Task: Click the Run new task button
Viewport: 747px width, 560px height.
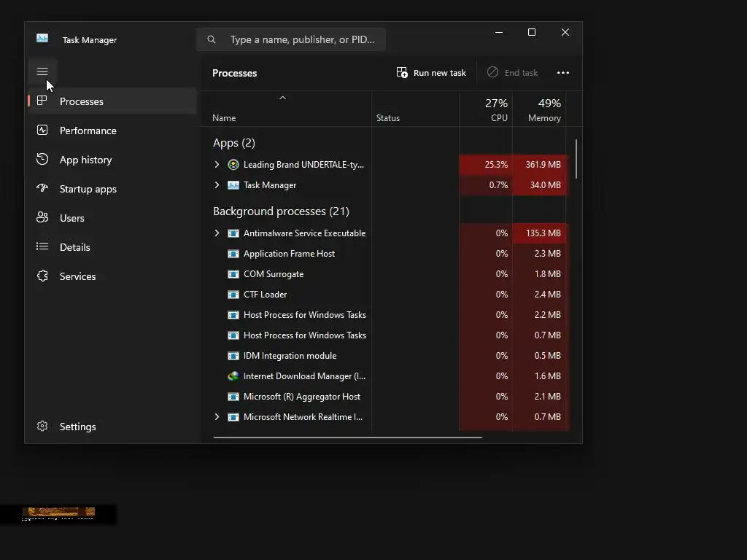Action: pos(431,73)
